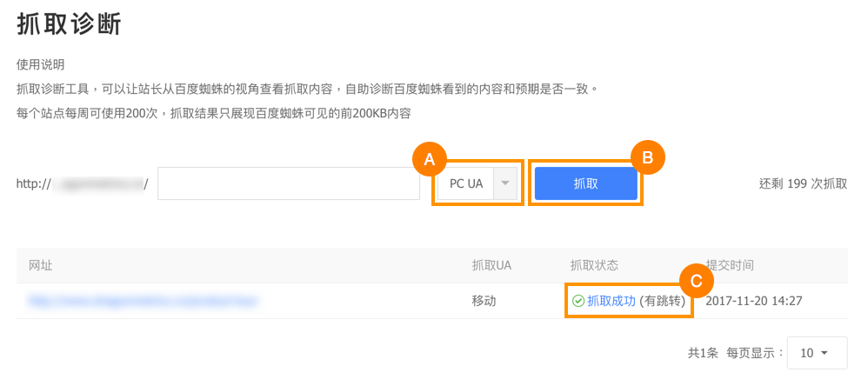The height and width of the screenshot is (386, 868).
Task: Click the orange A annotation marker
Action: point(430,159)
